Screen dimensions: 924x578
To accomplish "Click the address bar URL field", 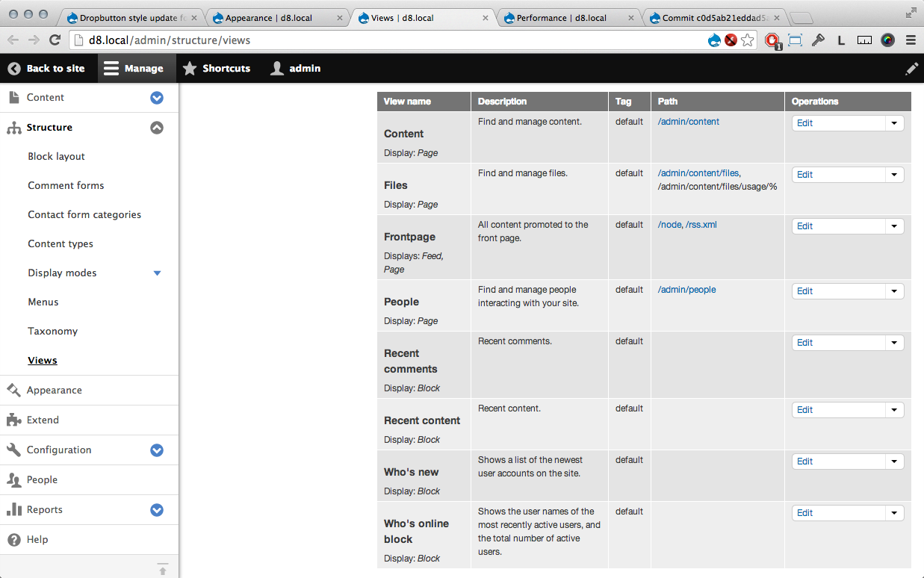I will [388, 40].
